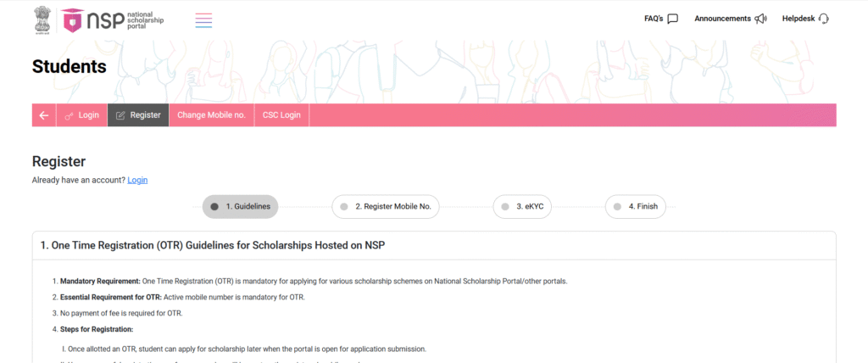868x363 pixels.
Task: Follow the blue Login link
Action: [137, 180]
